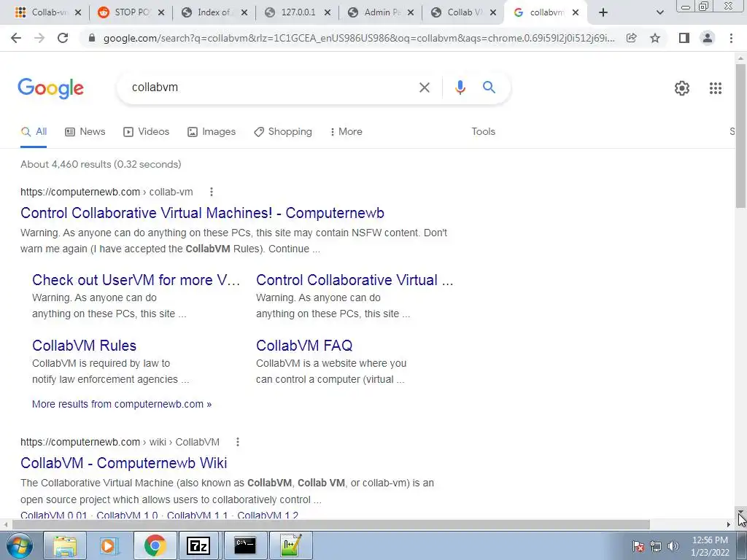The width and height of the screenshot is (747, 560).
Task: Switch to the Collab V browser tab
Action: pos(457,12)
